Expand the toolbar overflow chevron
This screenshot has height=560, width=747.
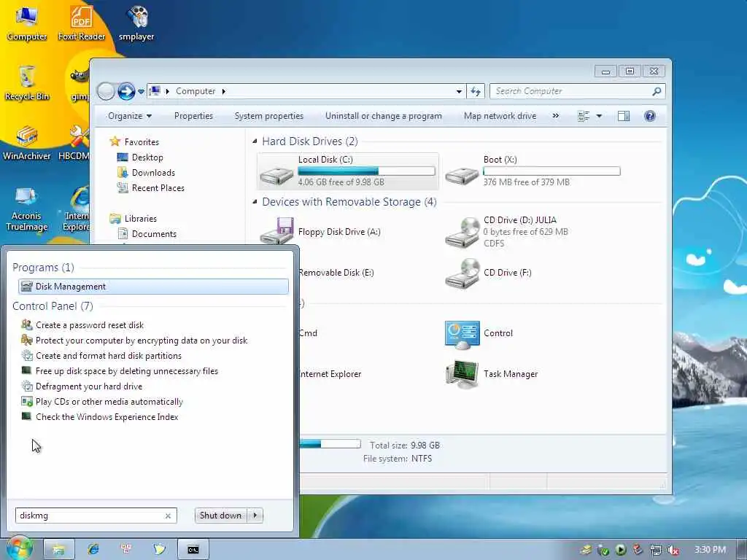555,116
